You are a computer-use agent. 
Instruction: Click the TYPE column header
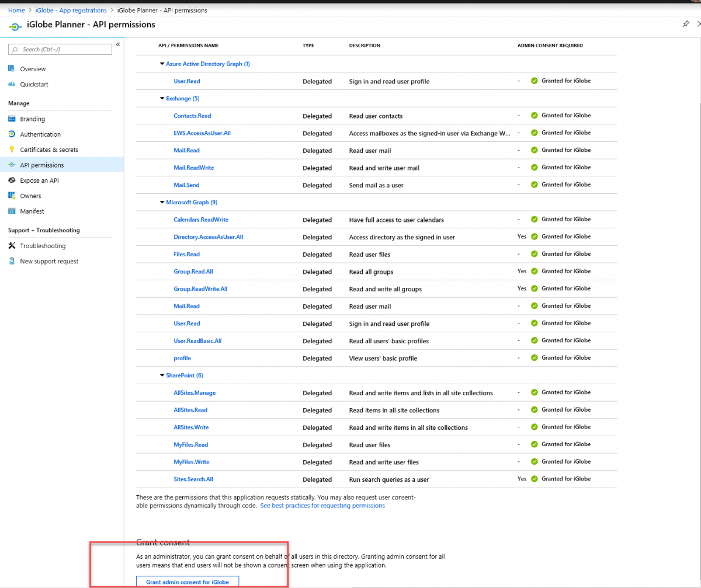point(308,46)
